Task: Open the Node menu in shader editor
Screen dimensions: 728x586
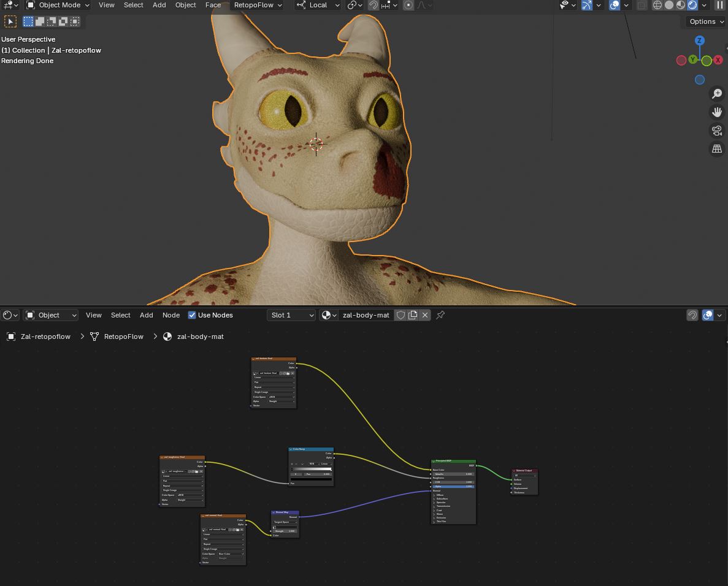Action: point(171,315)
